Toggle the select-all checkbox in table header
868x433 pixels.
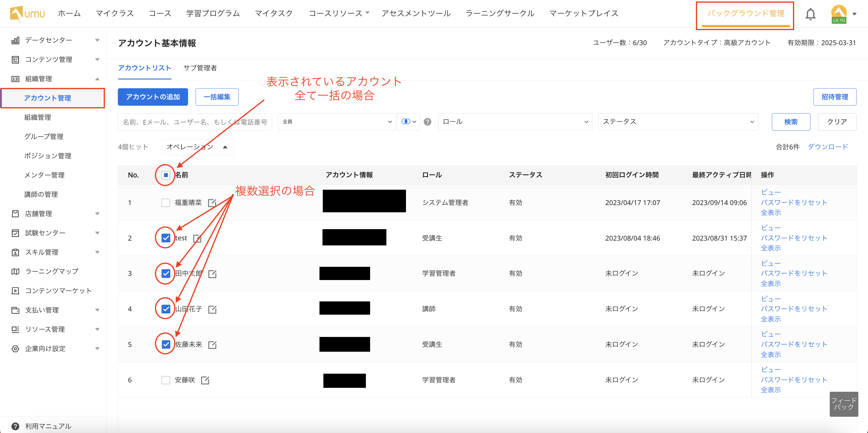[x=165, y=175]
